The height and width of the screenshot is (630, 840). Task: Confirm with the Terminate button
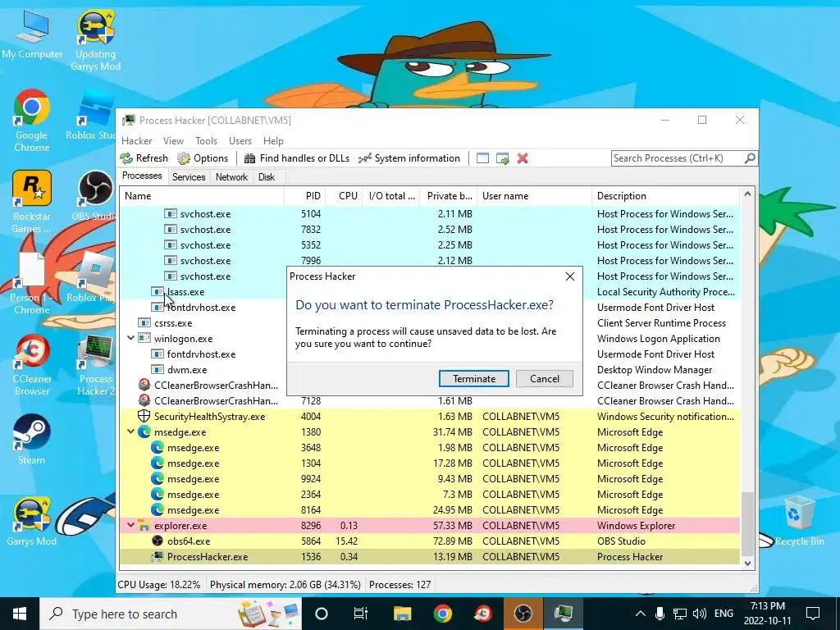[x=474, y=379]
